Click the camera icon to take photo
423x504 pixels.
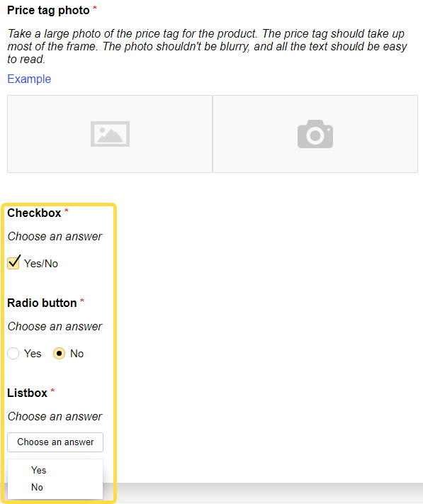pos(315,134)
